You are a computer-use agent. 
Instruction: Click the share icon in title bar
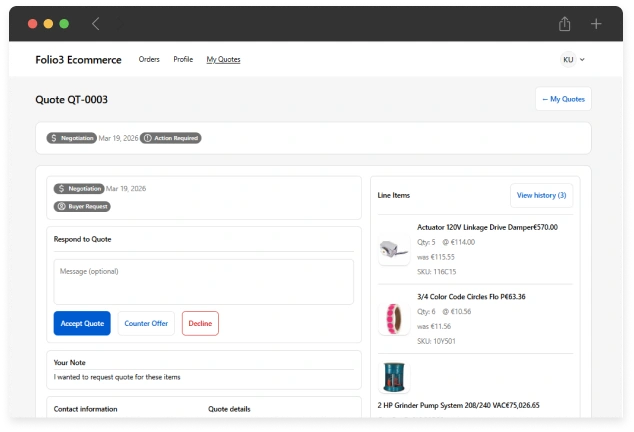[x=565, y=24]
